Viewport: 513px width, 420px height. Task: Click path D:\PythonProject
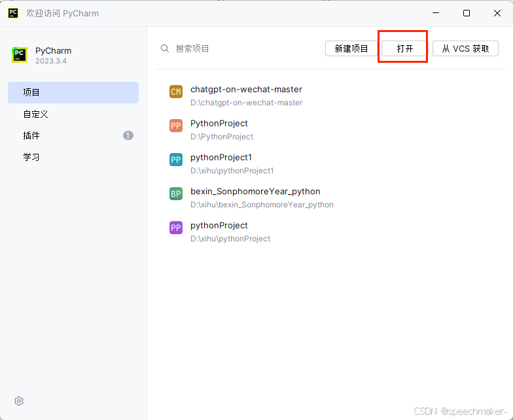point(222,137)
